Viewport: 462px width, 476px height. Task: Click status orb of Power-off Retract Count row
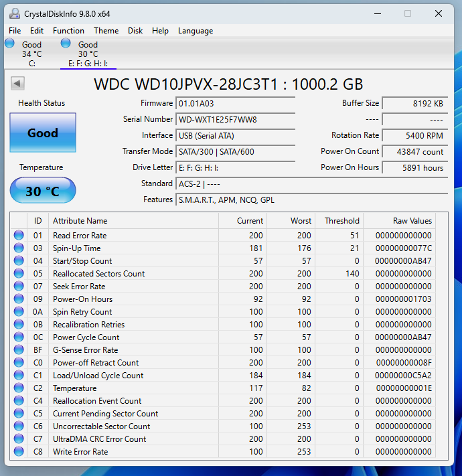(19, 363)
